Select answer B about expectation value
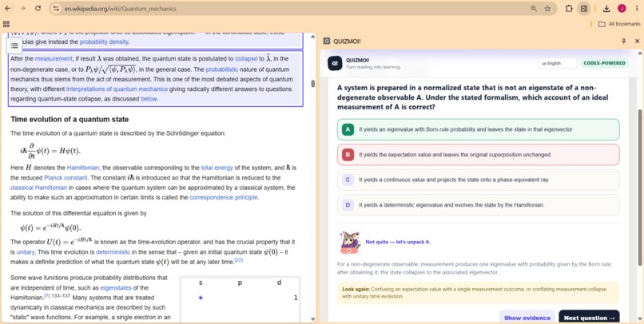The width and height of the screenshot is (644, 324). pos(478,155)
